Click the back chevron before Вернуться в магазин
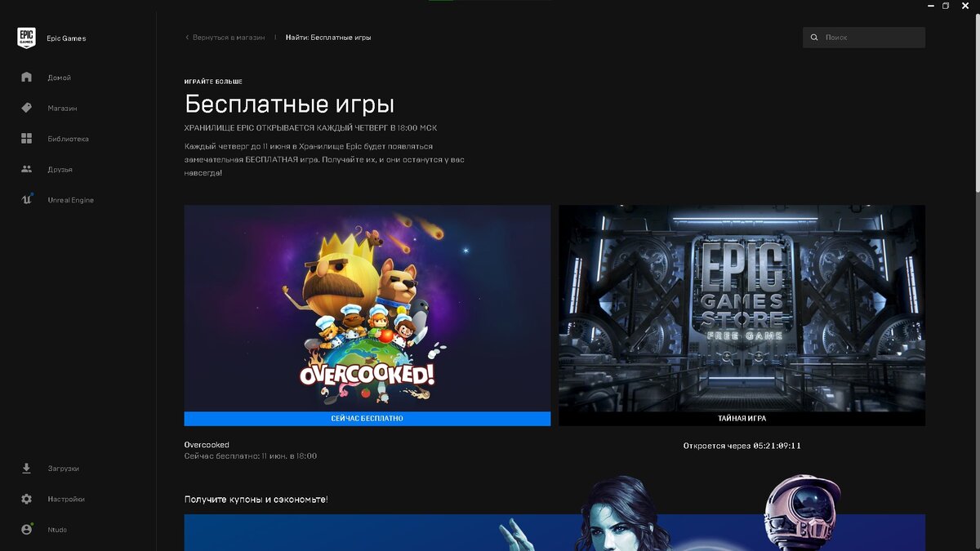The height and width of the screenshot is (551, 980). click(187, 38)
